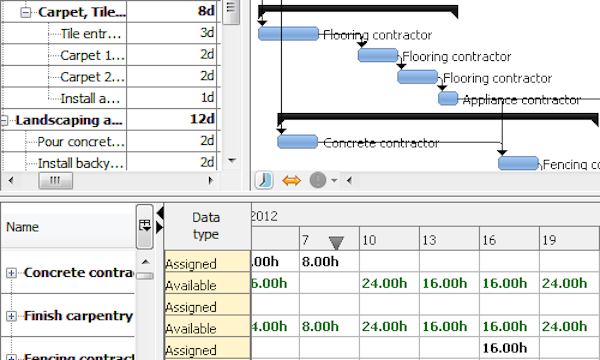Click the Tile entry Gantt bar
The height and width of the screenshot is (360, 600).
289,34
